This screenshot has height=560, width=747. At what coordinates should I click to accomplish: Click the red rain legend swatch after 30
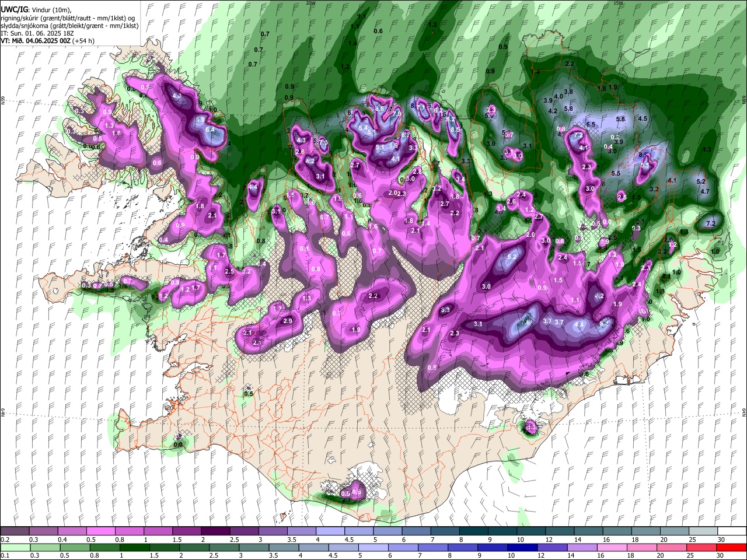[x=731, y=547]
